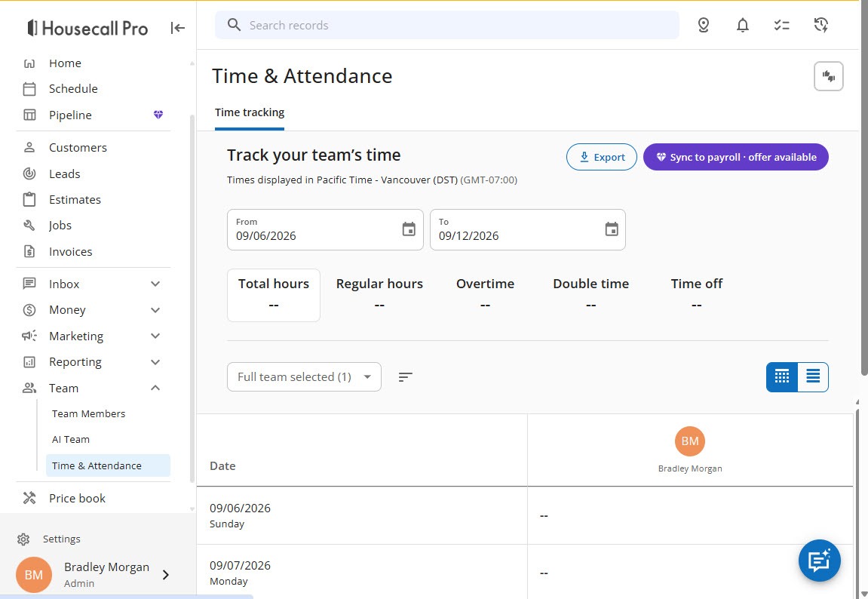Click the Jobs wrench icon
Image resolution: width=868 pixels, height=599 pixels.
point(29,226)
